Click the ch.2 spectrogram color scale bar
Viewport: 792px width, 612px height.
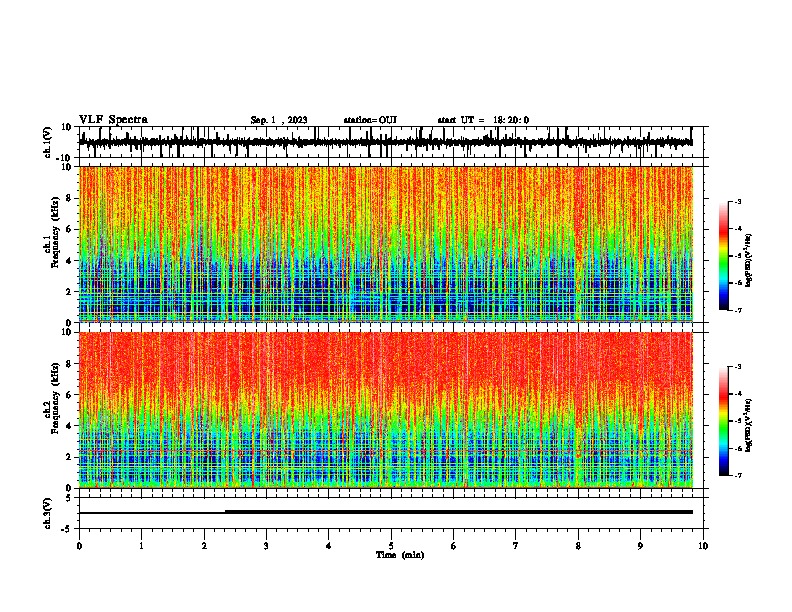click(724, 421)
